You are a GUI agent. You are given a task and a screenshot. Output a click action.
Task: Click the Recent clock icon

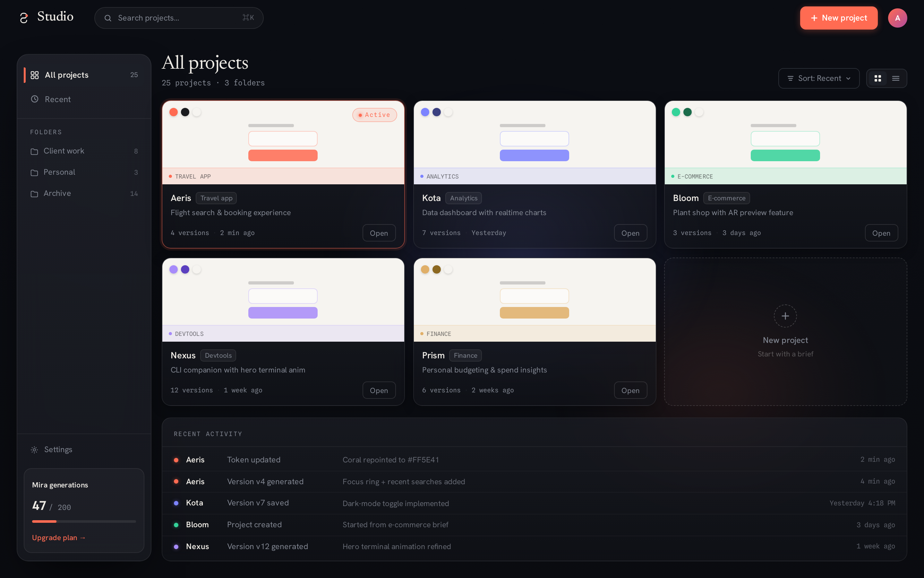pyautogui.click(x=35, y=99)
